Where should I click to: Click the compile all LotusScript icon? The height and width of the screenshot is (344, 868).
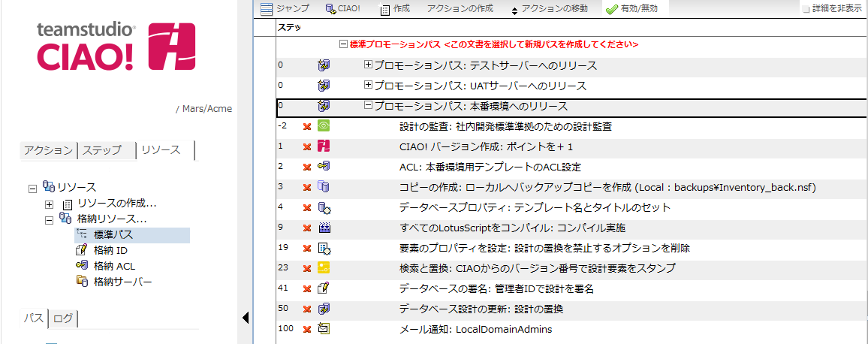(324, 228)
